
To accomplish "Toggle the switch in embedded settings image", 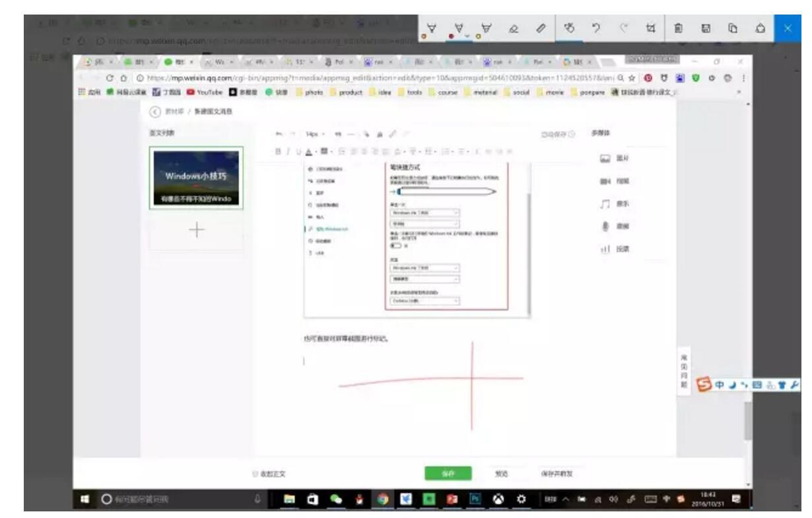I will (x=397, y=244).
